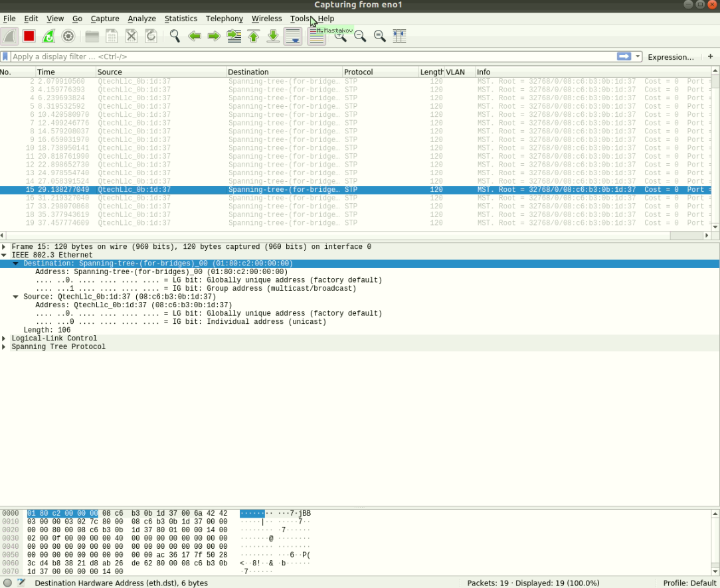The height and width of the screenshot is (588, 720).
Task: Jump to the last packet
Action: pyautogui.click(x=273, y=36)
